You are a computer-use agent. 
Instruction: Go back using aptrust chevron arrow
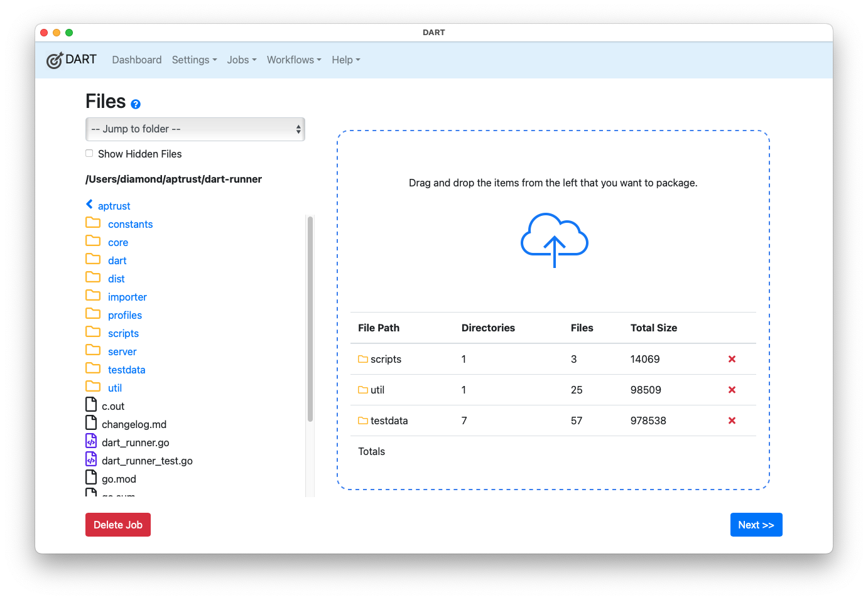pyautogui.click(x=90, y=205)
